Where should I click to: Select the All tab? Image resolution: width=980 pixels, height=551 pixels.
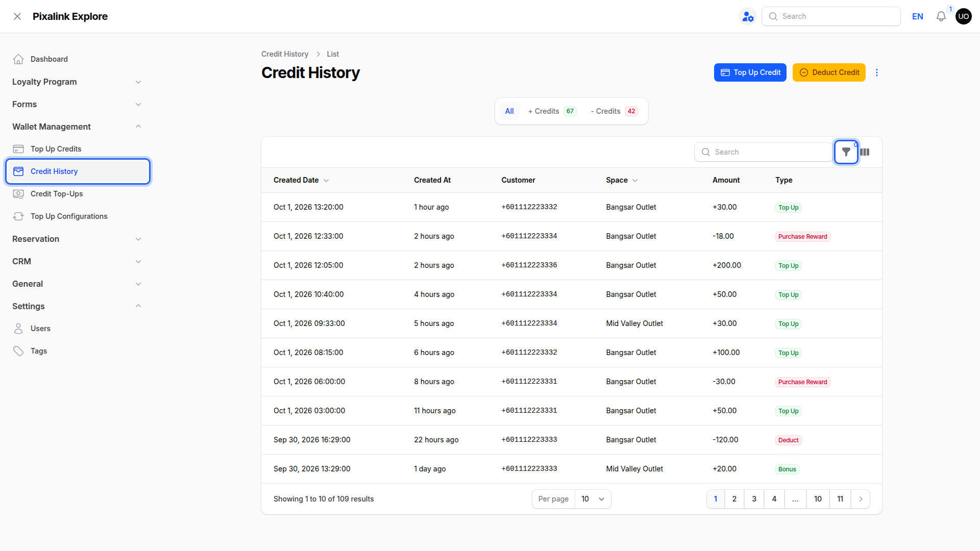pos(509,111)
